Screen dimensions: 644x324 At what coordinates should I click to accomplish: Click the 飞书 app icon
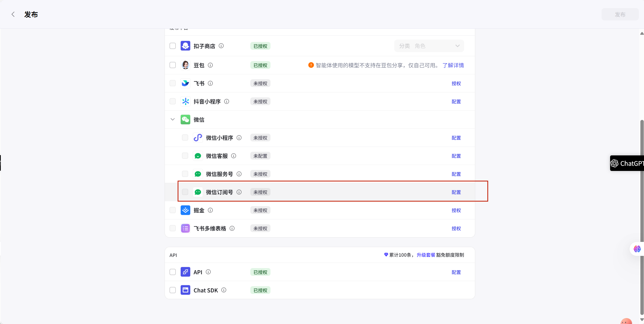pos(185,83)
